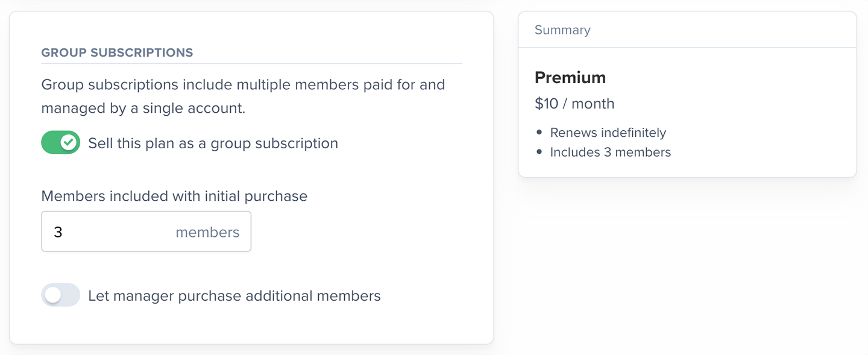Click the Premium plan title
Viewport: 868px width, 355px height.
570,78
